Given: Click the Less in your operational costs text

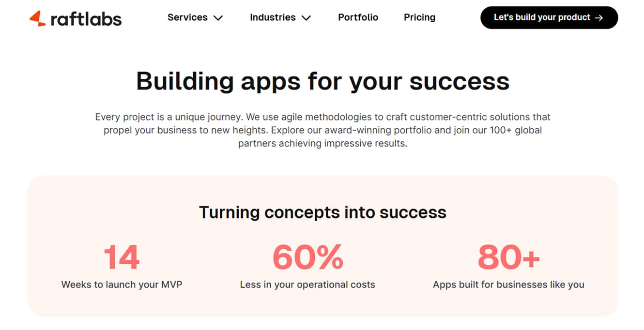Looking at the screenshot, I should (x=307, y=285).
